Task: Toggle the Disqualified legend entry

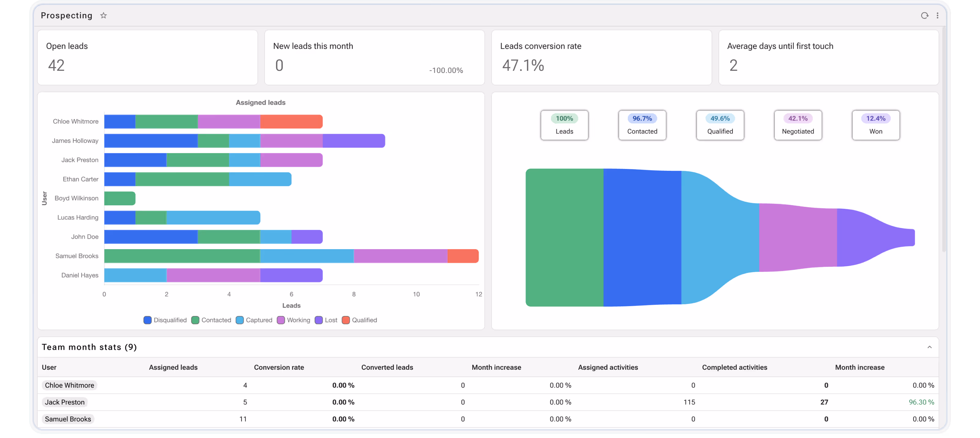Action: 165,320
